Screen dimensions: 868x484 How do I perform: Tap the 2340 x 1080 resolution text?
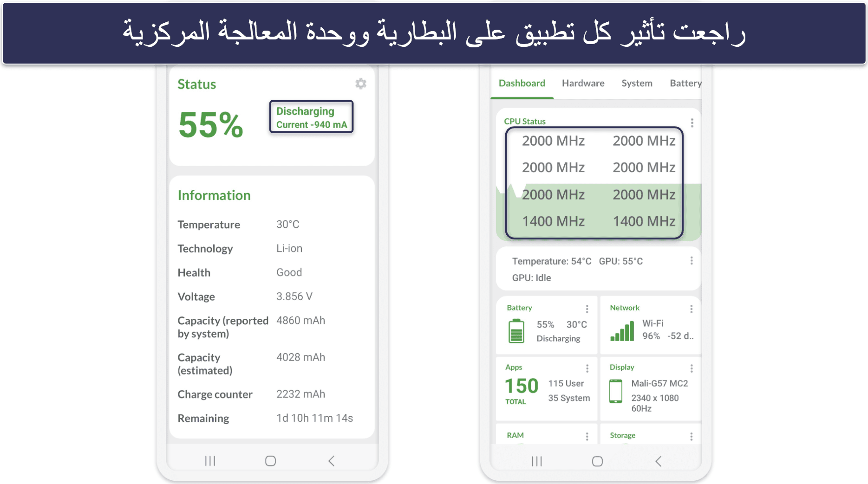pyautogui.click(x=655, y=398)
